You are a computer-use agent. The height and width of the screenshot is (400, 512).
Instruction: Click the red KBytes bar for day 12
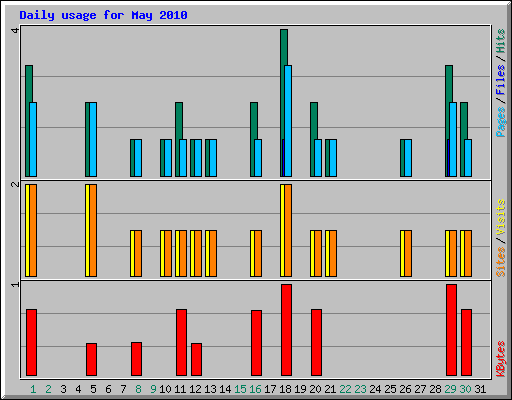[x=196, y=359]
